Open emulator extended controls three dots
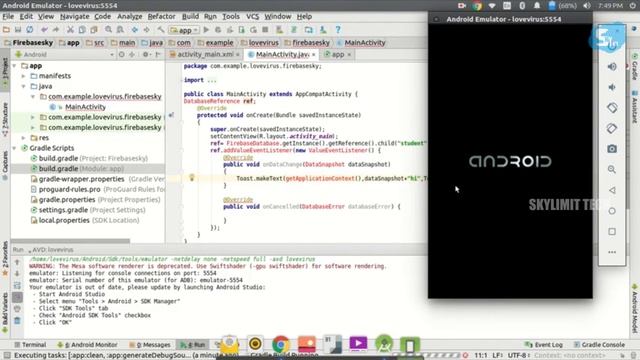Screen dimensions: 640x360 612,252
